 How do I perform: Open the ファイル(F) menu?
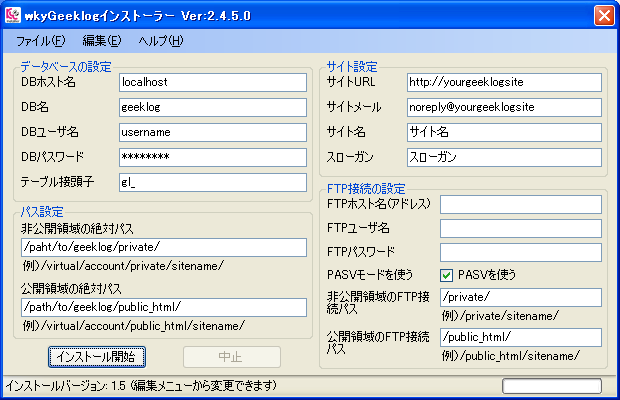[40, 41]
